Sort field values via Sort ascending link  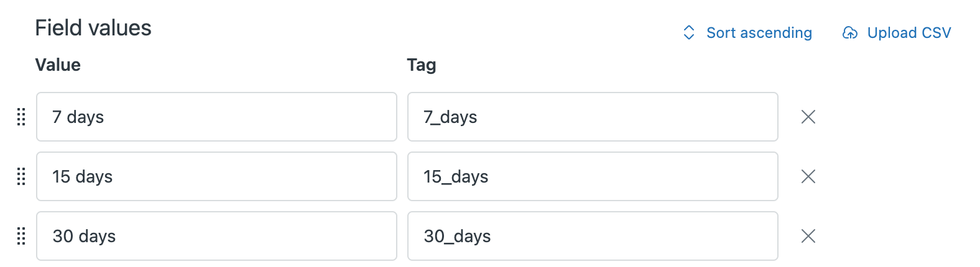click(x=759, y=33)
